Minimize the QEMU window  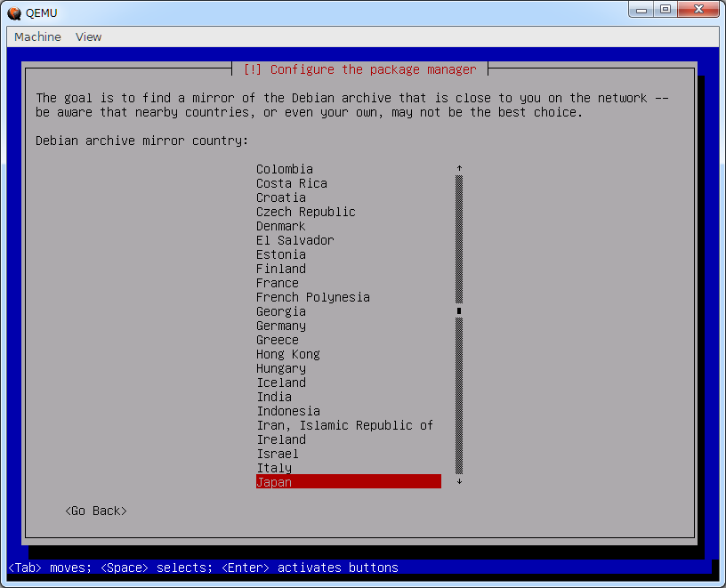pos(641,9)
